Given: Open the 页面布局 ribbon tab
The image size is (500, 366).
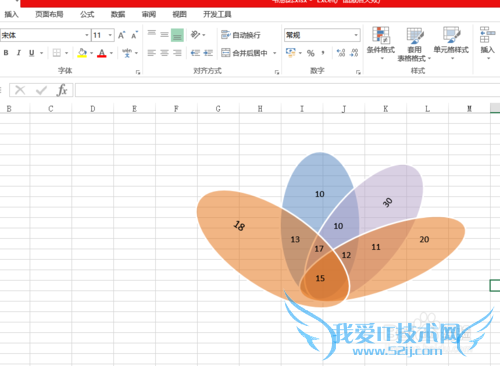Looking at the screenshot, I should [49, 14].
